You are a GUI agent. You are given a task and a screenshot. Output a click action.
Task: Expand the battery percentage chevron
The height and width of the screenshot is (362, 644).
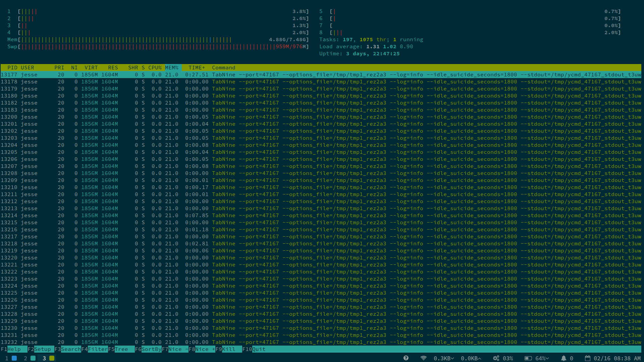click(547, 358)
